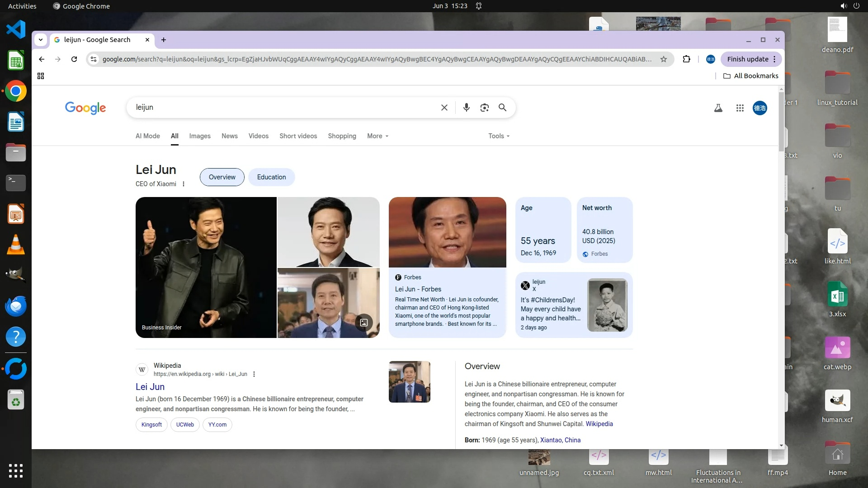Image resolution: width=868 pixels, height=488 pixels.
Task: Reload the current page
Action: coord(74,59)
